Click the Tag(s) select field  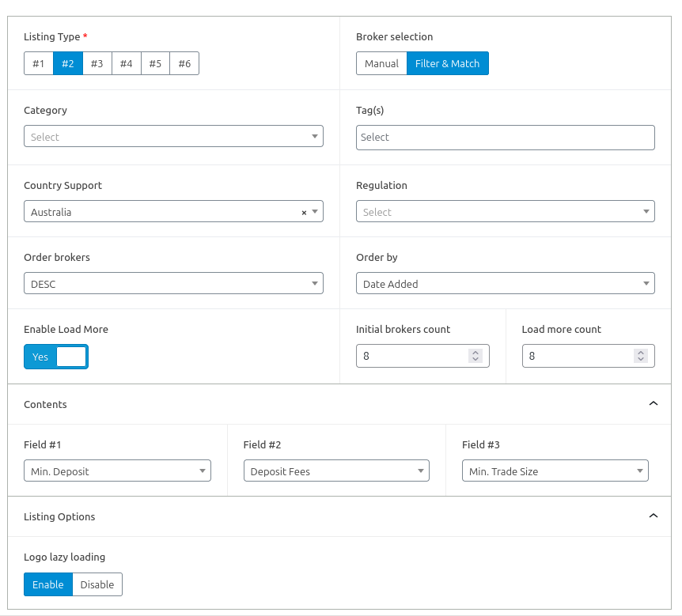(505, 137)
